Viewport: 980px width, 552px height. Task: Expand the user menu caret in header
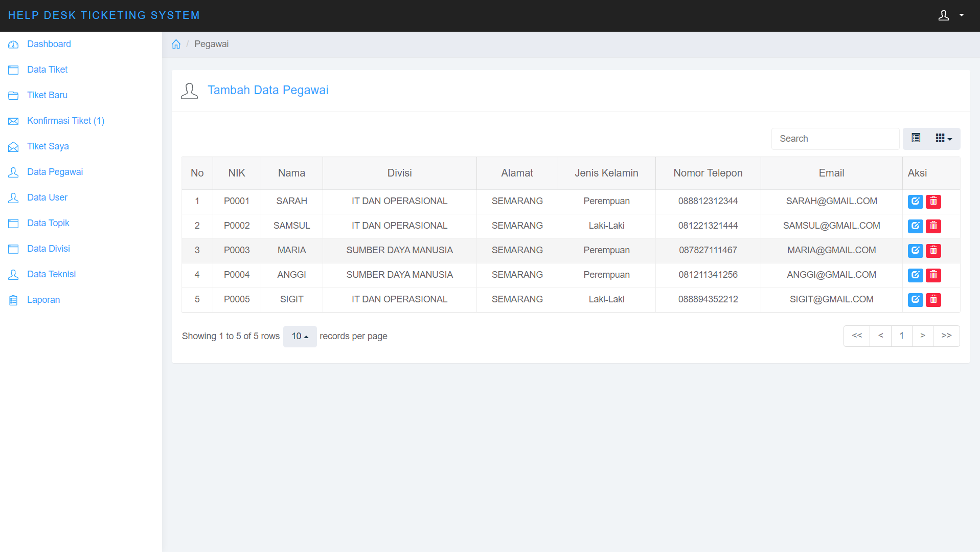(x=962, y=15)
